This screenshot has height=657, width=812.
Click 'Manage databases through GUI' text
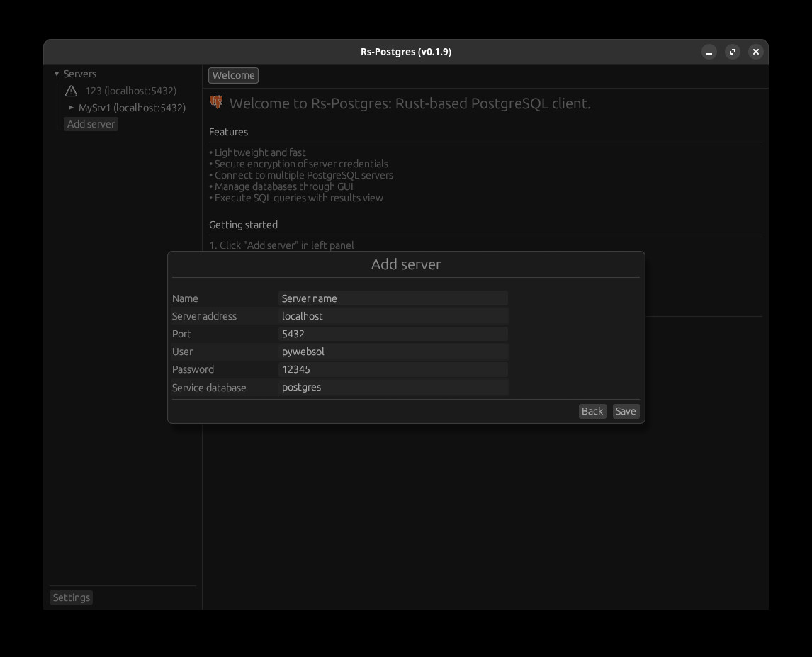[x=284, y=186]
